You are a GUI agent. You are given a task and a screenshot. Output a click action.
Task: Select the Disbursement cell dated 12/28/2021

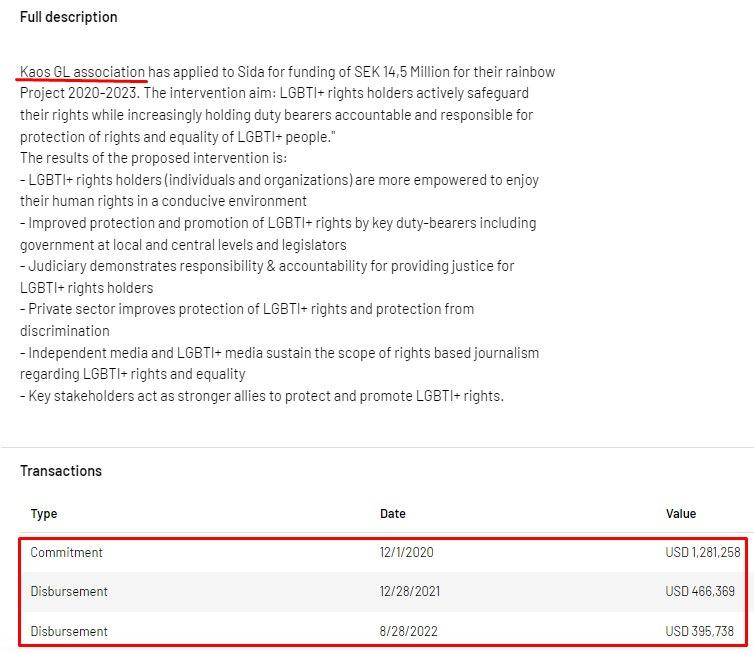click(69, 592)
